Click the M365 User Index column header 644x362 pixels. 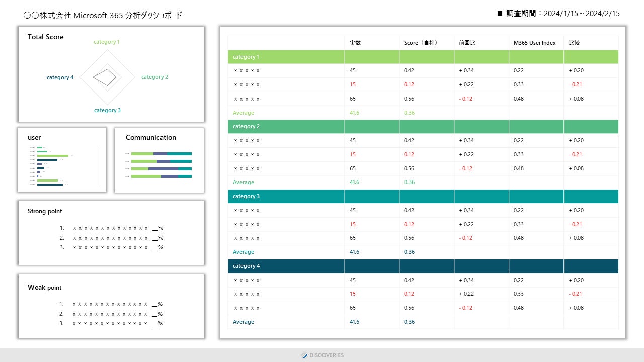coord(535,43)
